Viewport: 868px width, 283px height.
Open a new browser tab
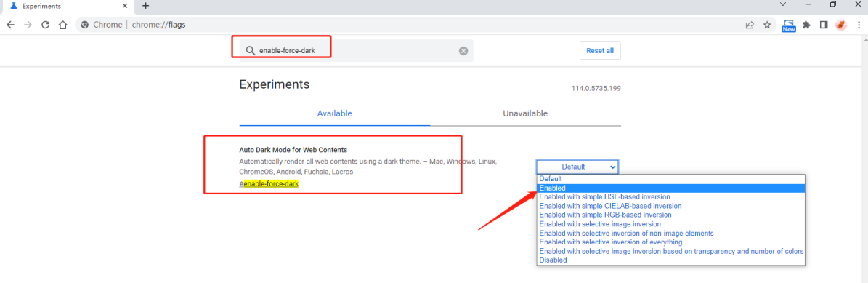click(x=145, y=6)
